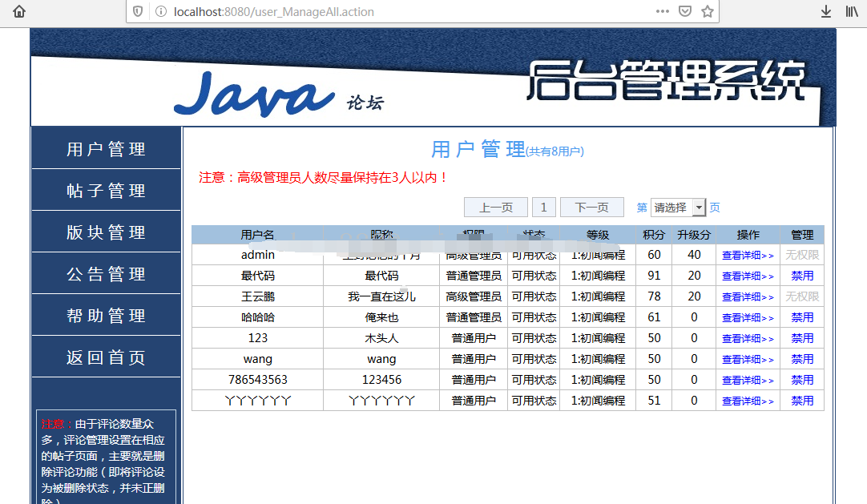
Task: Click the 升级分 column header
Action: [x=695, y=235]
